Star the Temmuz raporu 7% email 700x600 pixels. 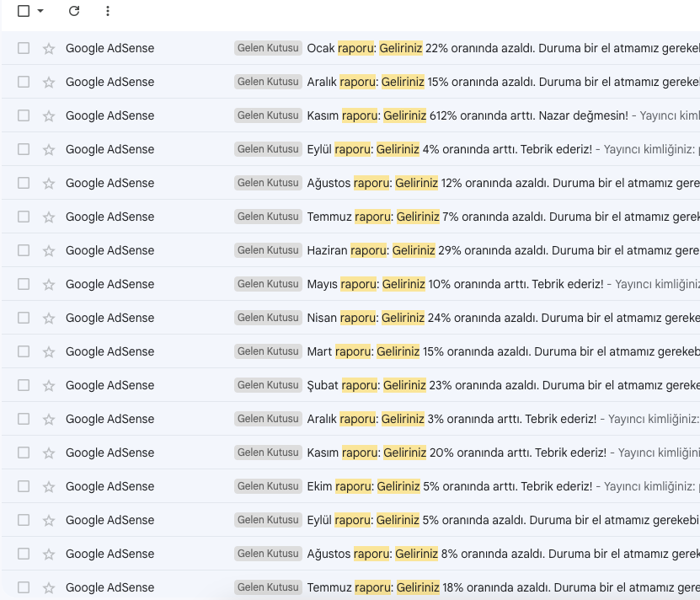point(49,217)
